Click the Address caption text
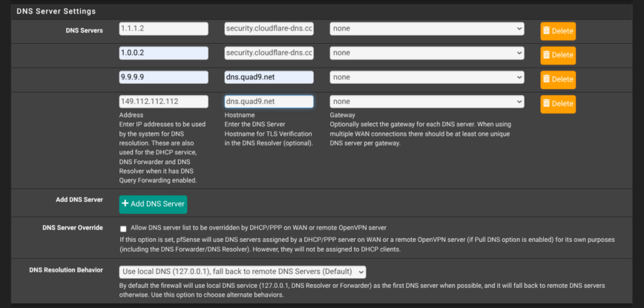The height and width of the screenshot is (308, 644). (131, 115)
